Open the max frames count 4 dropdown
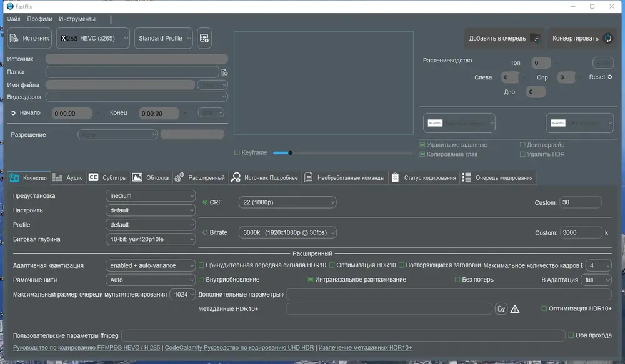Viewport: 625px width, 364px height. (598, 265)
